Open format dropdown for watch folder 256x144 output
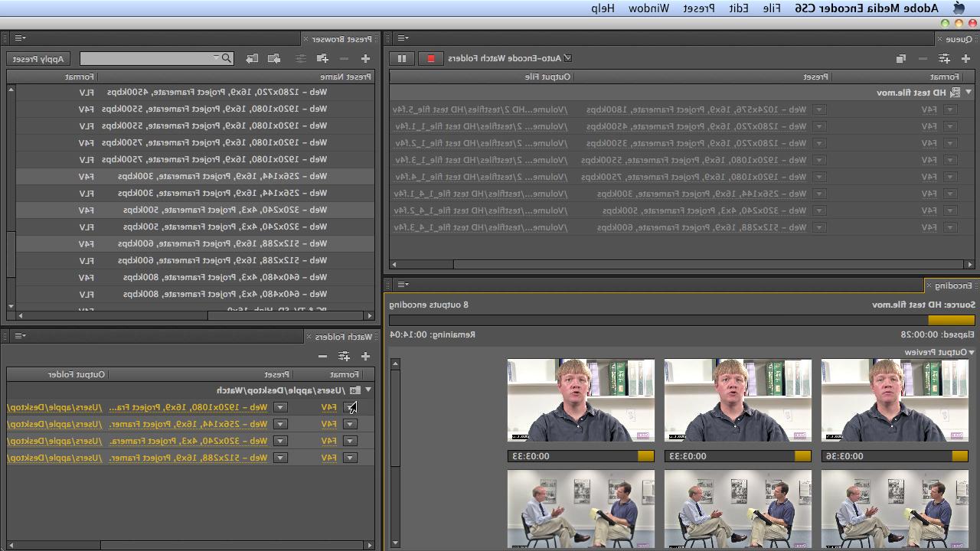This screenshot has height=551, width=980. 350,424
